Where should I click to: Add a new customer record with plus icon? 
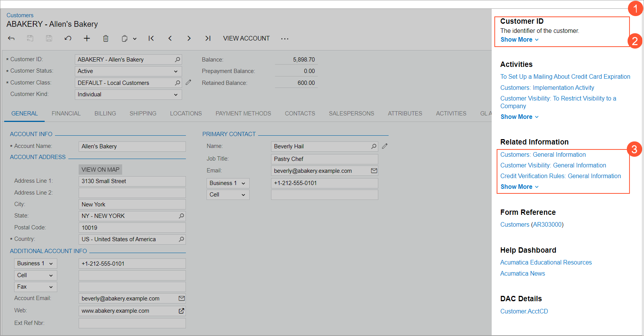87,38
